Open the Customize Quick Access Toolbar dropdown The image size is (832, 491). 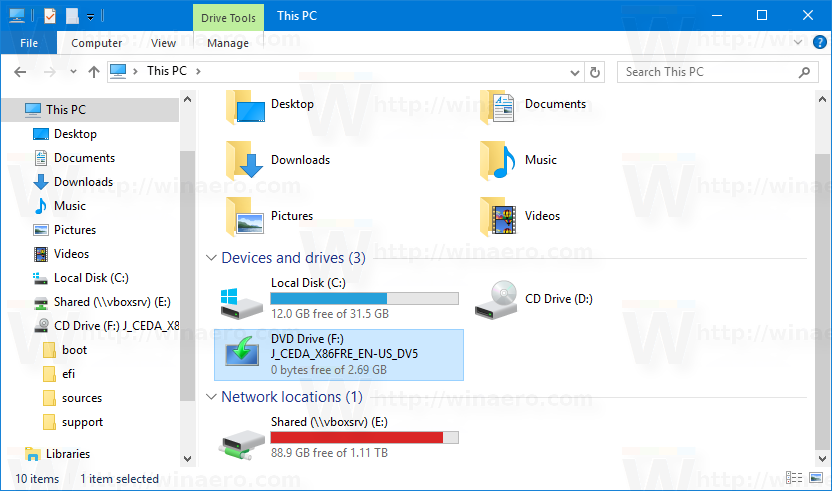tap(90, 17)
